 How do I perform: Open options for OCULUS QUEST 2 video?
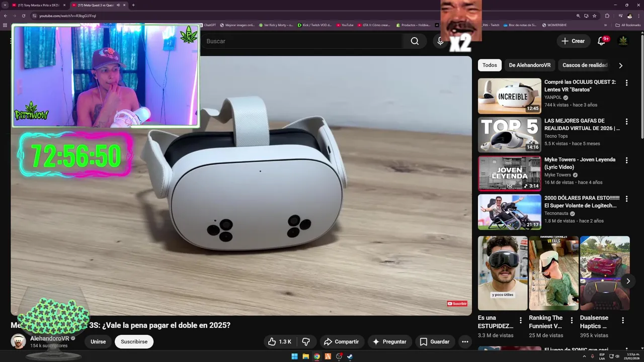pyautogui.click(x=626, y=83)
